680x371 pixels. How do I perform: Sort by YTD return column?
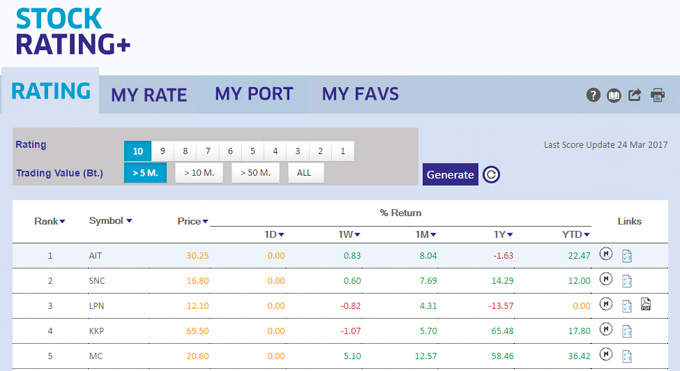pyautogui.click(x=575, y=235)
